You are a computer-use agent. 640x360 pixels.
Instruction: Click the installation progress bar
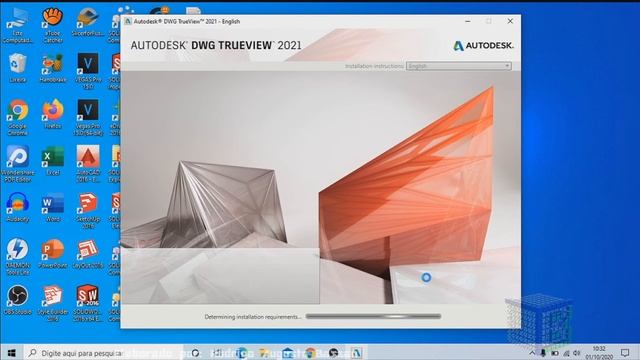tap(373, 316)
